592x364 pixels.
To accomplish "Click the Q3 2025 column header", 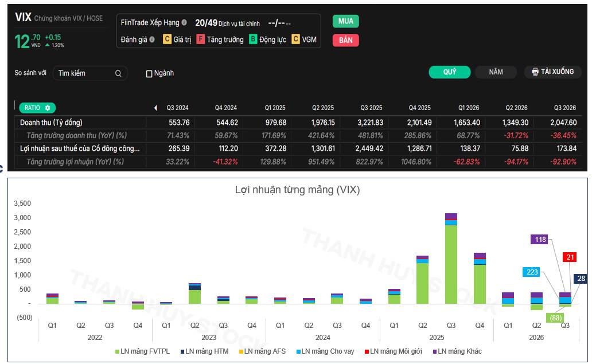I will click(x=371, y=108).
